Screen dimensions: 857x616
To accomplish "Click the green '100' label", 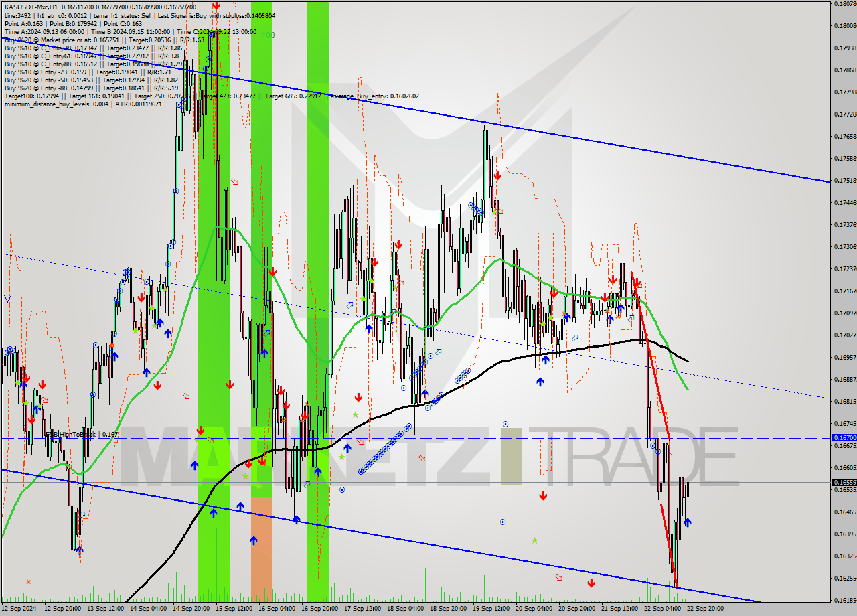I will (x=268, y=35).
